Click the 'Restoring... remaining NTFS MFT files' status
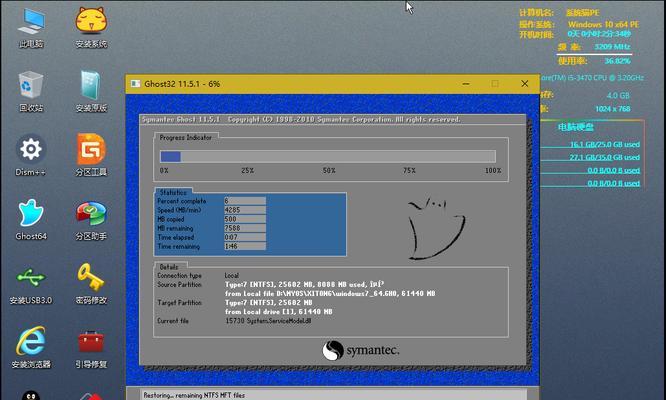 tap(194, 395)
